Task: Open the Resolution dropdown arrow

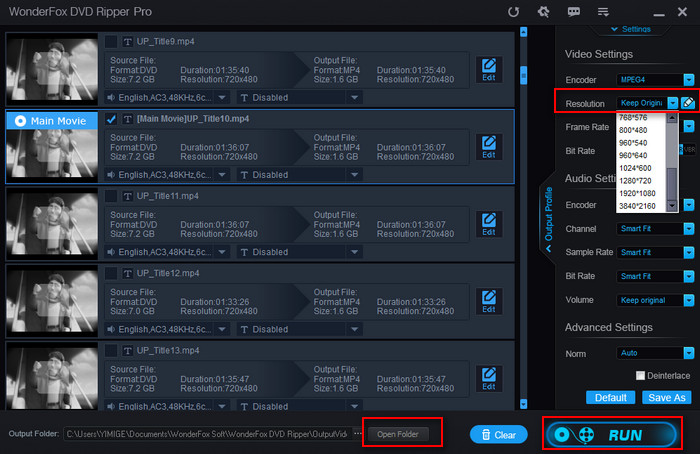Action: pyautogui.click(x=672, y=103)
